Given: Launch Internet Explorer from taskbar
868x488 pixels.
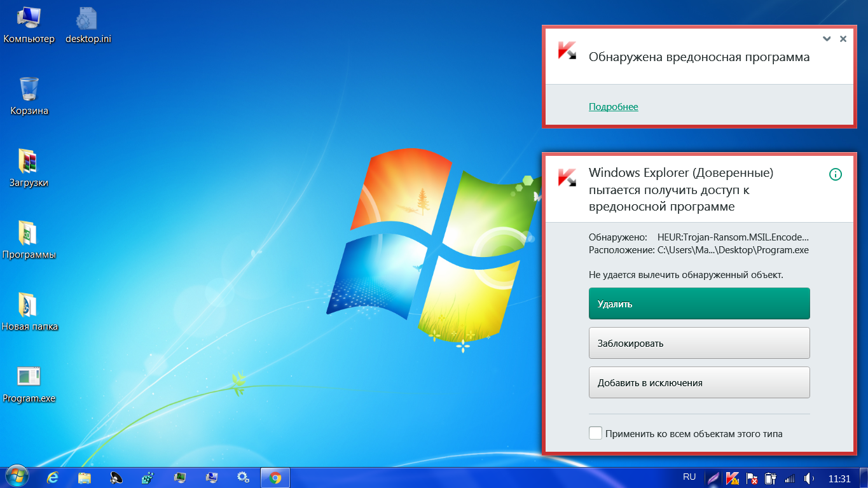Looking at the screenshot, I should click(53, 478).
